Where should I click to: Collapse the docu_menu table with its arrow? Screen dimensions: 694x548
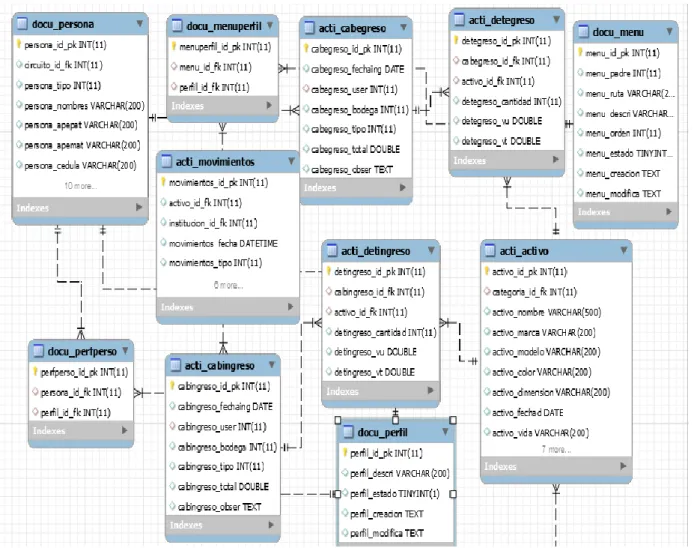(x=670, y=31)
